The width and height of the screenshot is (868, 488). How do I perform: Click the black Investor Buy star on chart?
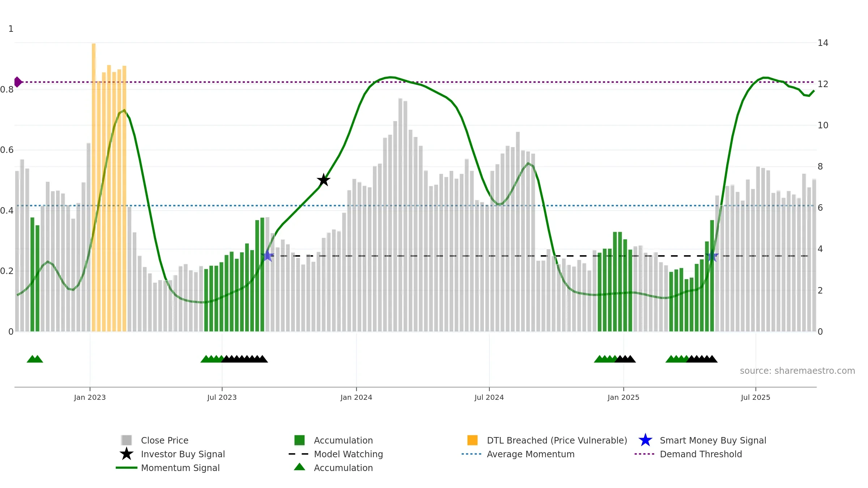pos(324,180)
